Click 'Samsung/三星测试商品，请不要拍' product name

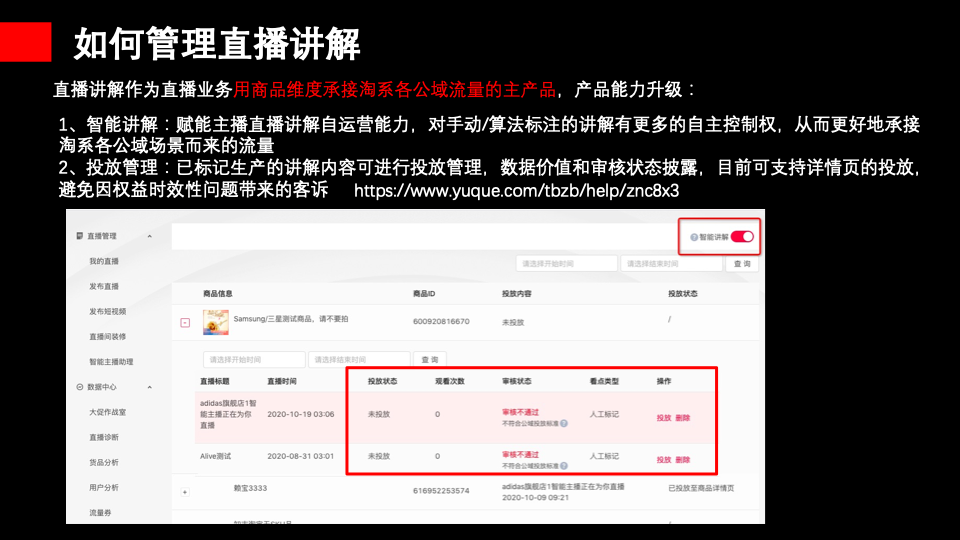(x=291, y=319)
